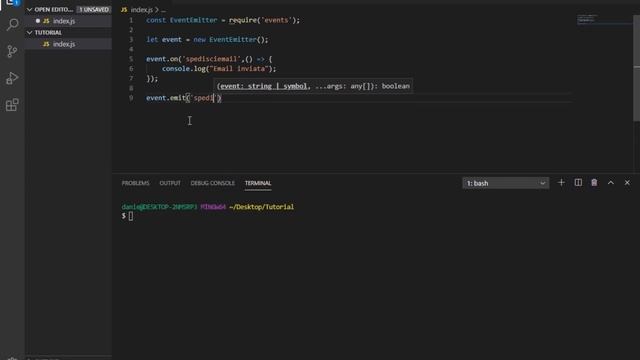The height and width of the screenshot is (360, 640).
Task: Open the Explorer view icon
Action: (12, 3)
